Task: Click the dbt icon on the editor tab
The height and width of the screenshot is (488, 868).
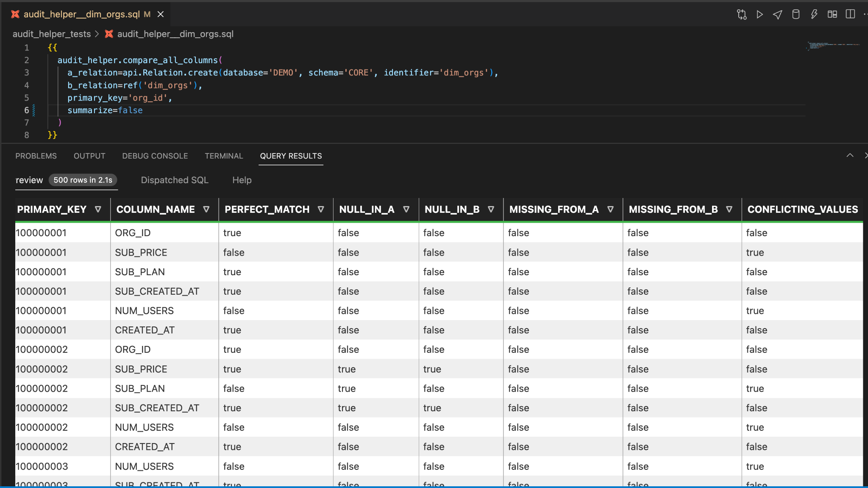Action: (x=15, y=14)
